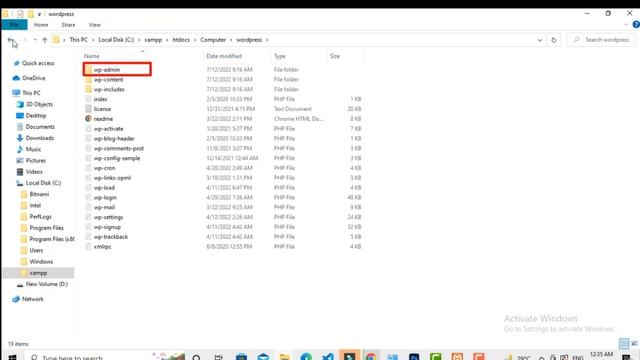
Task: Open the Home ribbon tab
Action: tap(41, 25)
